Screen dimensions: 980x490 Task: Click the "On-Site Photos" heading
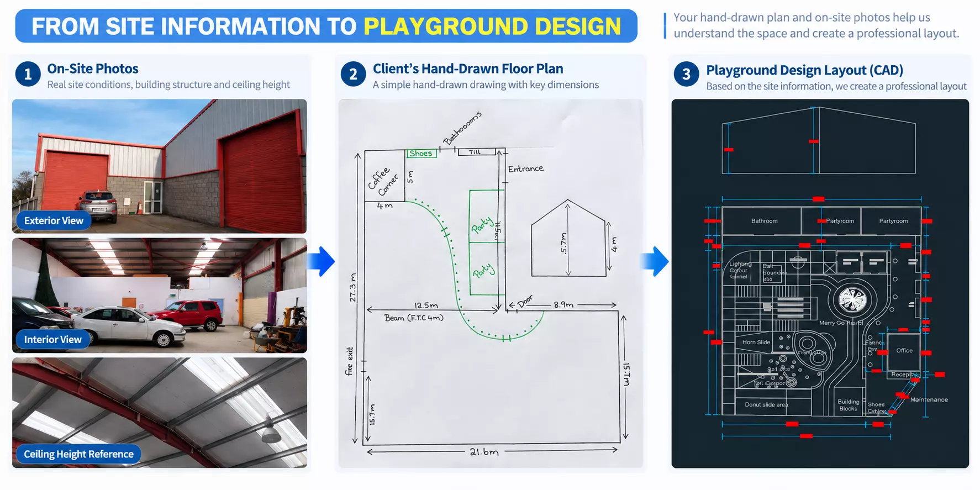[93, 69]
